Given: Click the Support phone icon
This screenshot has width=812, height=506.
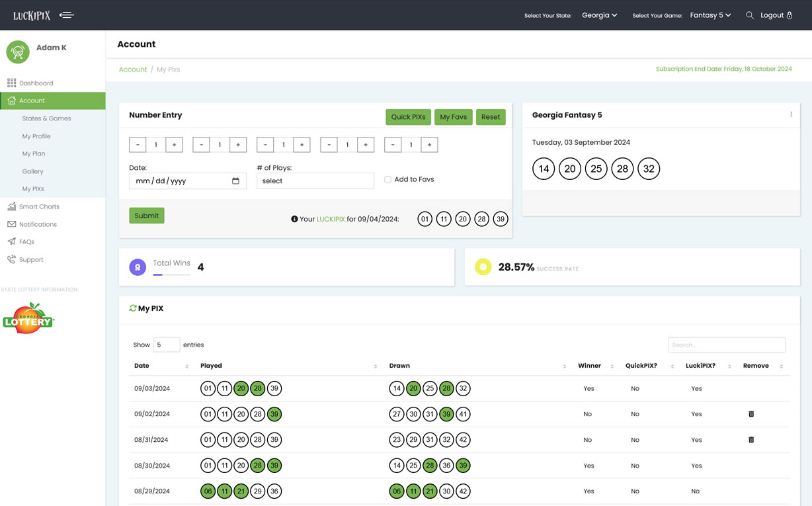Looking at the screenshot, I should [11, 259].
